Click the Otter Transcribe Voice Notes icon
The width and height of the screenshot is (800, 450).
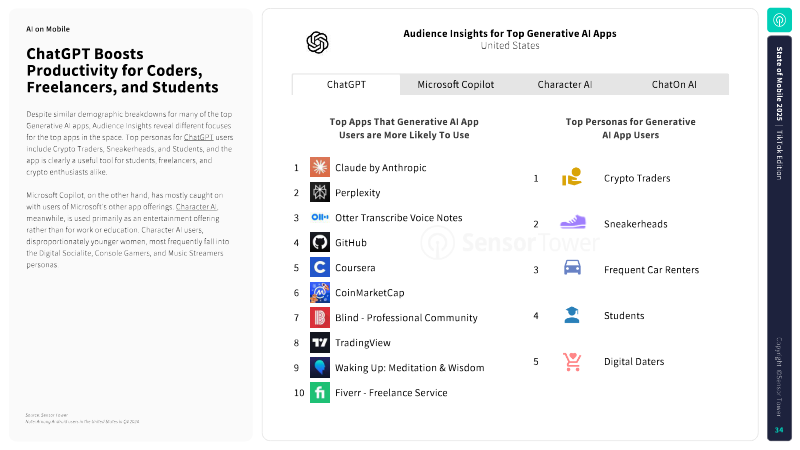coord(320,217)
